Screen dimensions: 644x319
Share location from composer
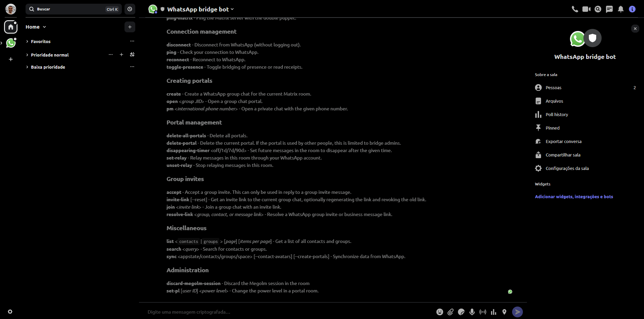pyautogui.click(x=504, y=312)
